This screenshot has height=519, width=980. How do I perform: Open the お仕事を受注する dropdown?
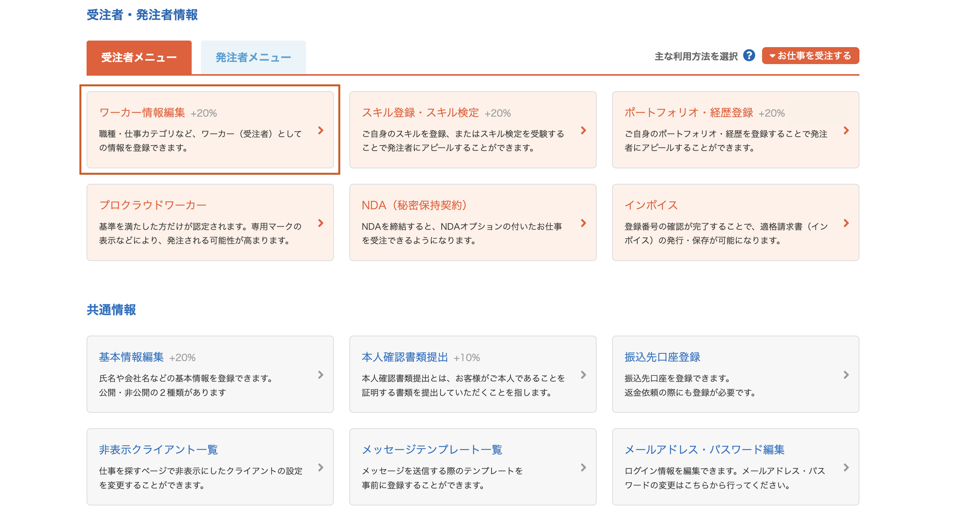(x=810, y=56)
